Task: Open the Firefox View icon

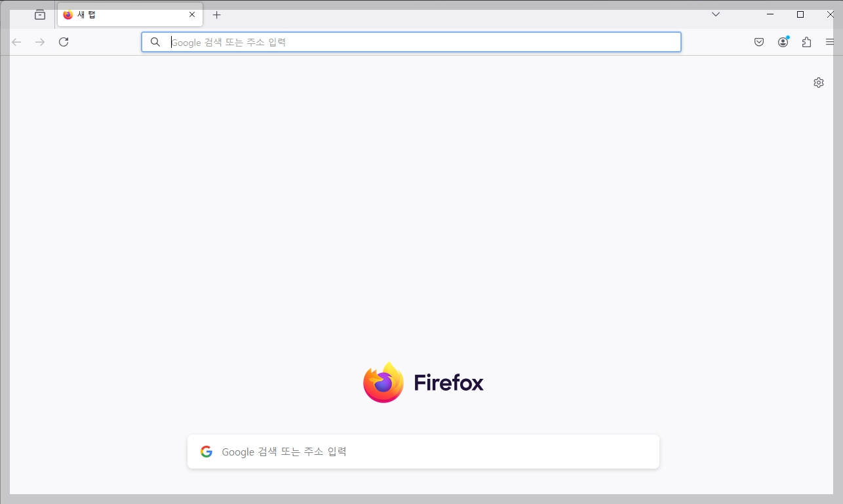Action: click(x=40, y=14)
